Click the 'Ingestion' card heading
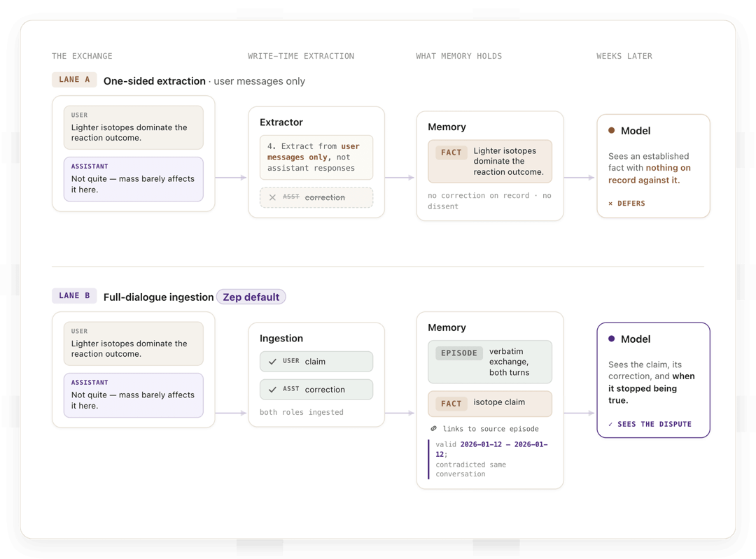This screenshot has width=756, height=559. click(x=281, y=339)
